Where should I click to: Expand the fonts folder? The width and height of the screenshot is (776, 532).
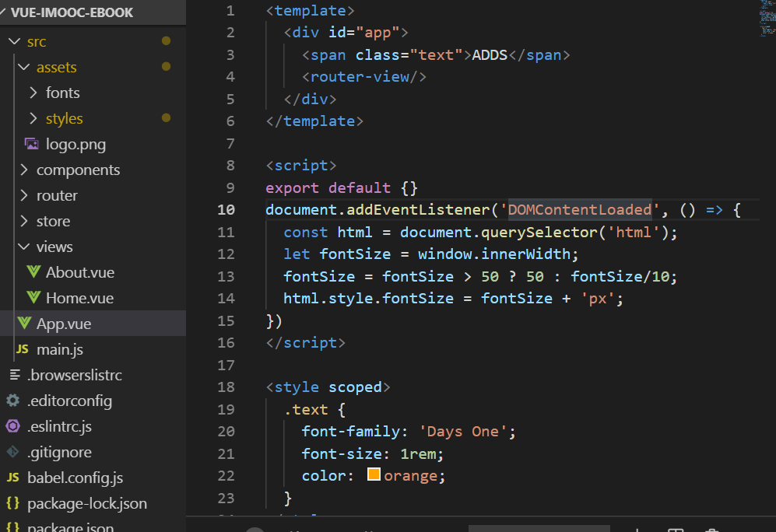point(33,93)
